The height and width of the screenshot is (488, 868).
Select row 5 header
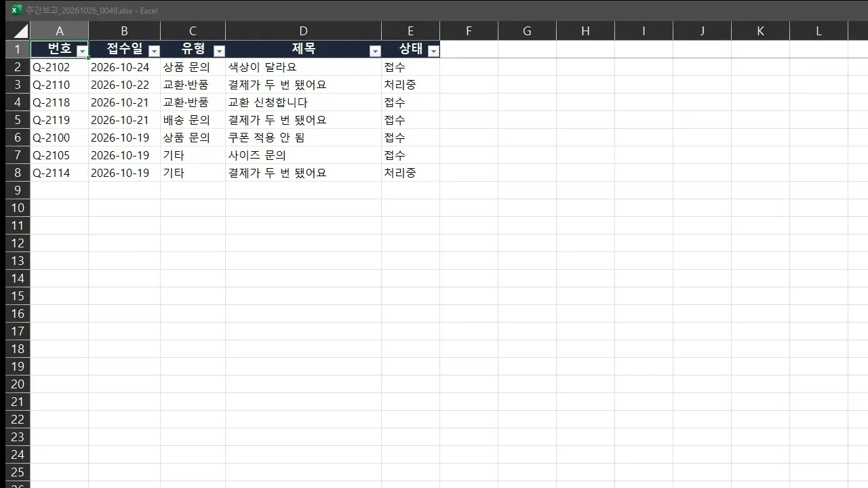[x=18, y=120]
